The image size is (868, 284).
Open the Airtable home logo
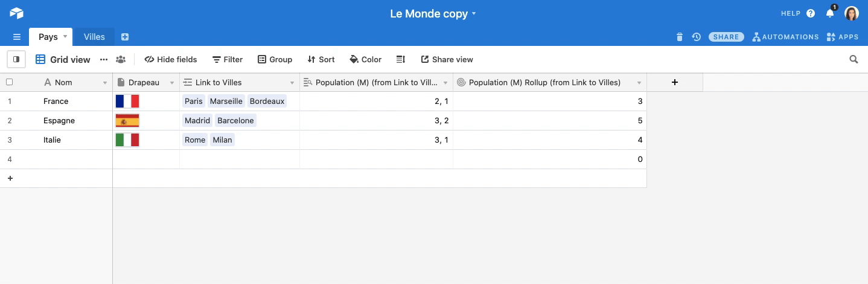pos(16,13)
